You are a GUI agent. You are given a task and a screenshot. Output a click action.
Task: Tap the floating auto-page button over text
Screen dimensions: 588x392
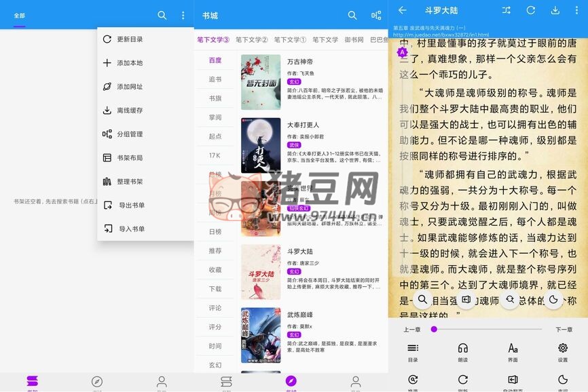tap(466, 300)
